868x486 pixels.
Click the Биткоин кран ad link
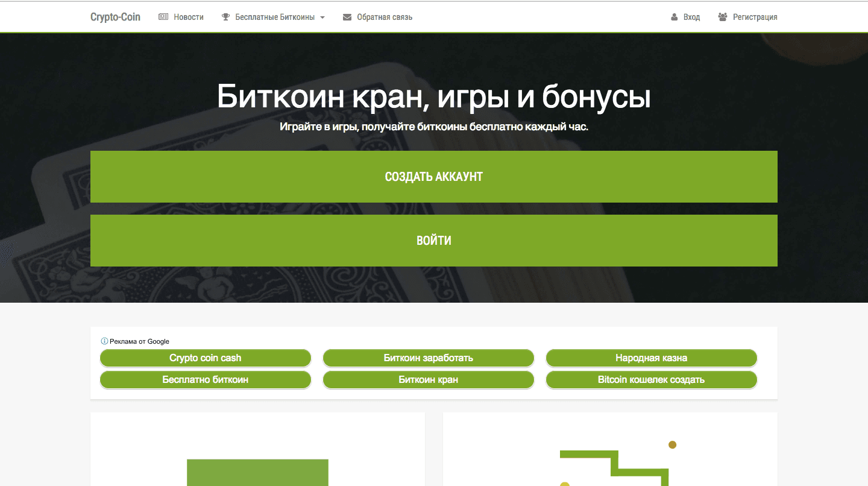click(428, 379)
